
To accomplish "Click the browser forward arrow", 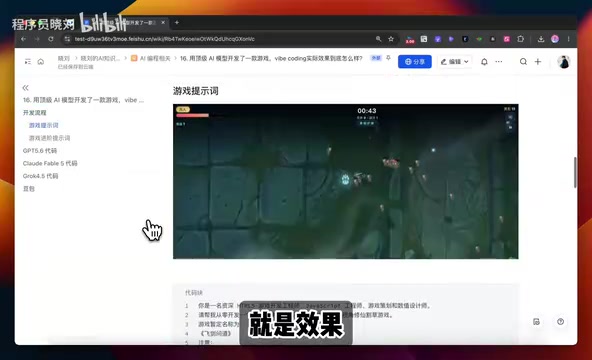I will 37,39.
